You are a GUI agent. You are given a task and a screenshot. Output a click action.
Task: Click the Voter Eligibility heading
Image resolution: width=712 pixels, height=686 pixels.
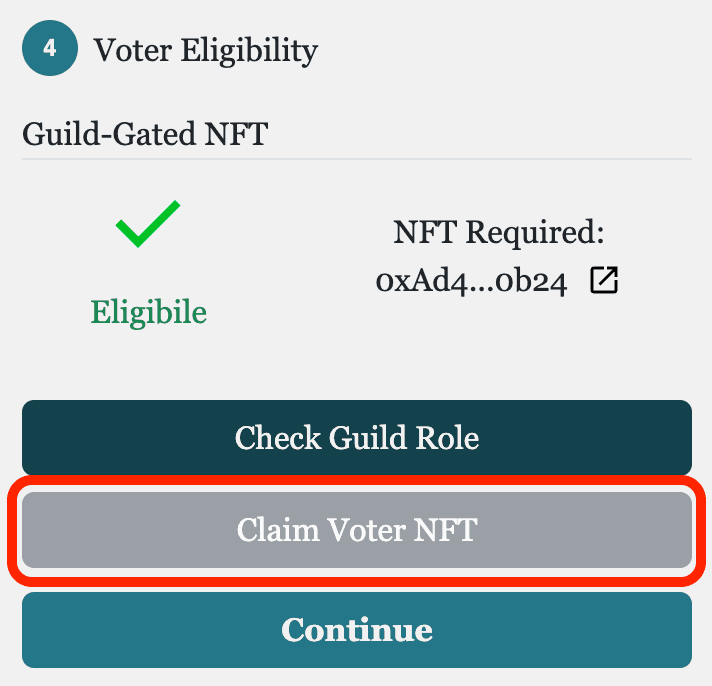[x=206, y=50]
